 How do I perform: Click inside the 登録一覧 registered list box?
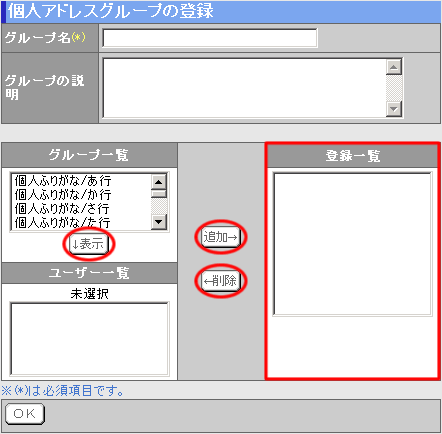click(353, 244)
